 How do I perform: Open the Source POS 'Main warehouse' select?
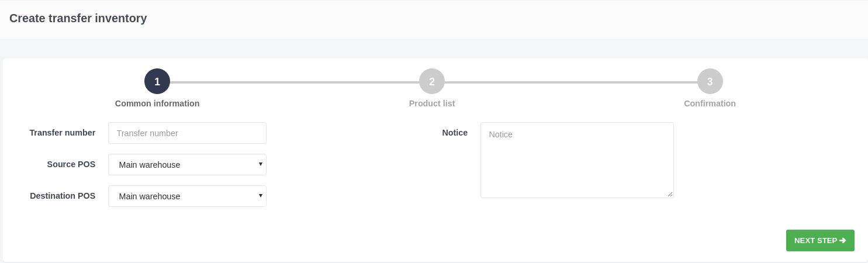click(x=181, y=165)
